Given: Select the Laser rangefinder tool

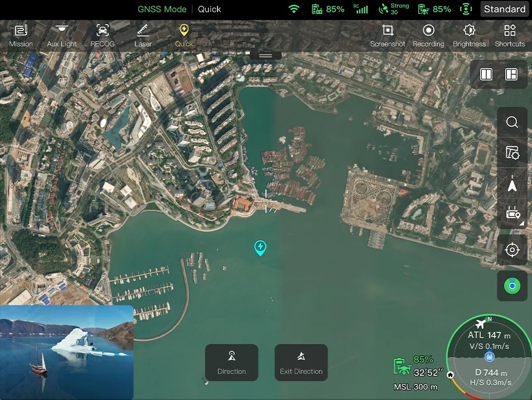Looking at the screenshot, I should 143,36.
